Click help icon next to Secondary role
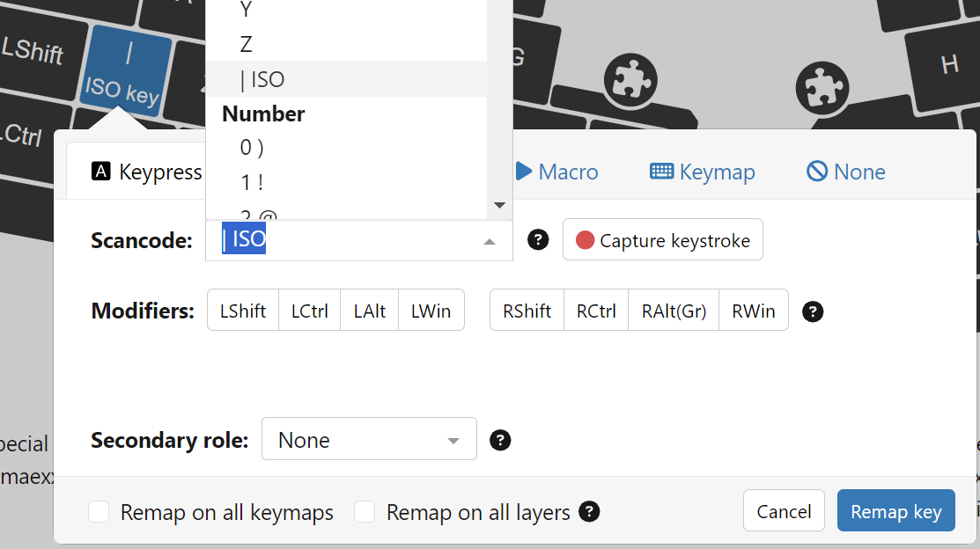980x549 pixels. coord(500,440)
